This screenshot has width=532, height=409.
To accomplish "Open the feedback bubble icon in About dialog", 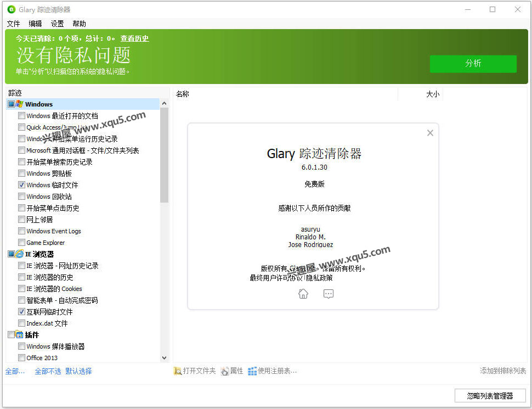I will click(x=328, y=294).
